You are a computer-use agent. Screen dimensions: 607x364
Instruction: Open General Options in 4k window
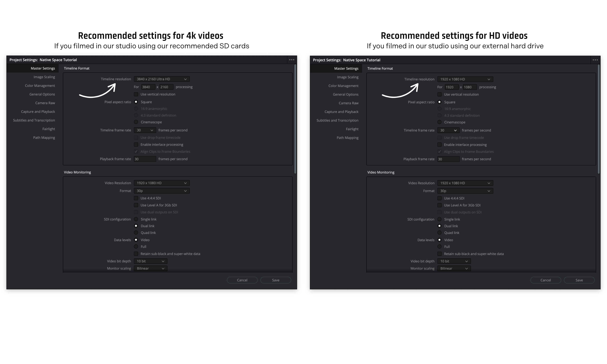(42, 94)
